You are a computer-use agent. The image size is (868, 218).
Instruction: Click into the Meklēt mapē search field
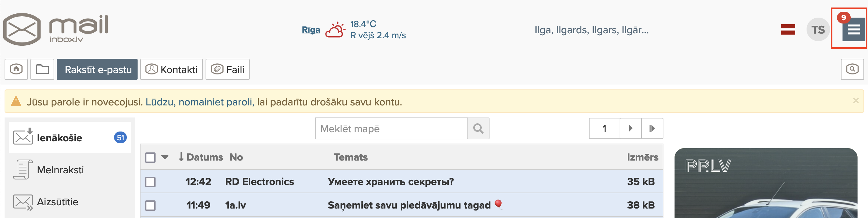click(x=391, y=129)
